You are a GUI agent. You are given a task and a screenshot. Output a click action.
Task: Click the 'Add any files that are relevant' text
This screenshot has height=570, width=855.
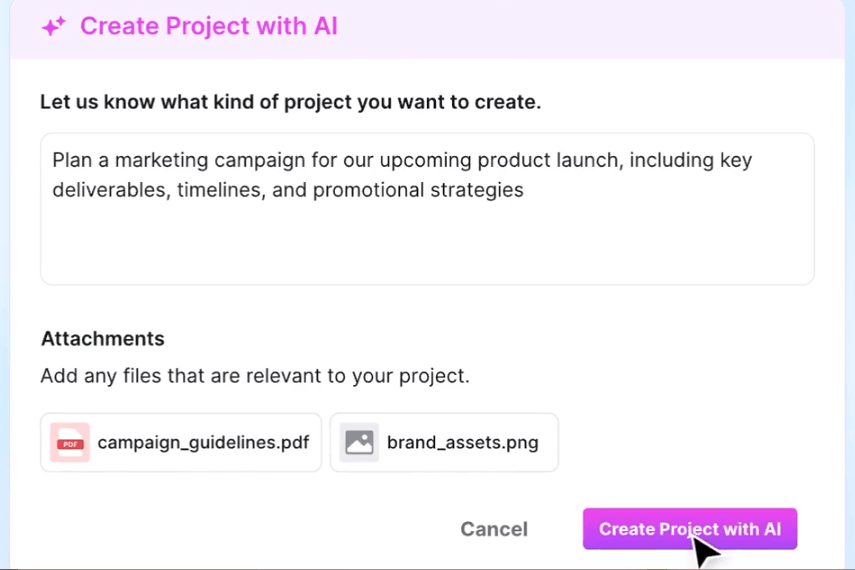point(255,376)
